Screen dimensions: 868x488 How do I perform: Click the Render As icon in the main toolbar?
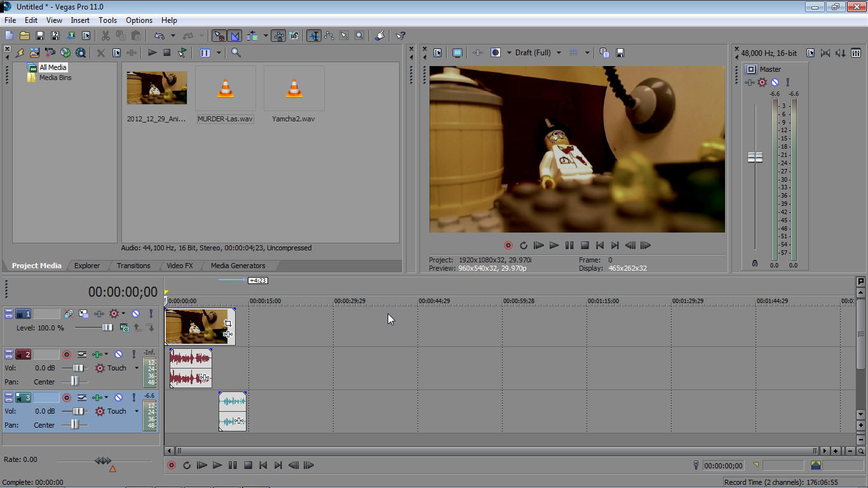click(x=71, y=36)
